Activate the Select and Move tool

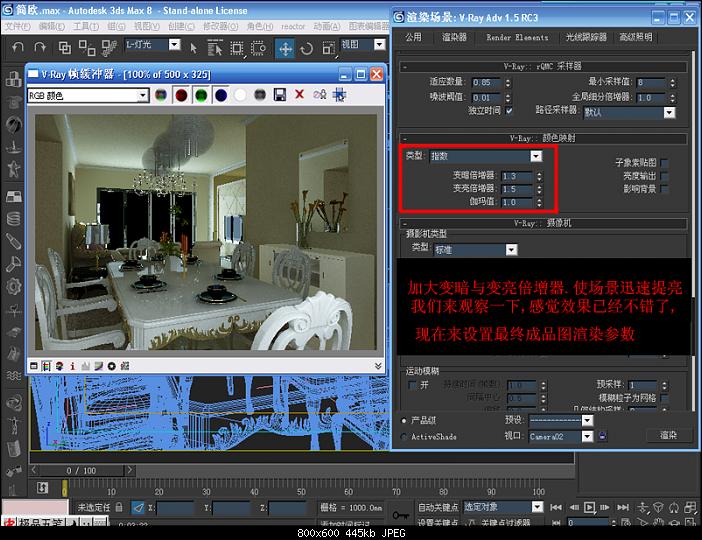tap(285, 48)
